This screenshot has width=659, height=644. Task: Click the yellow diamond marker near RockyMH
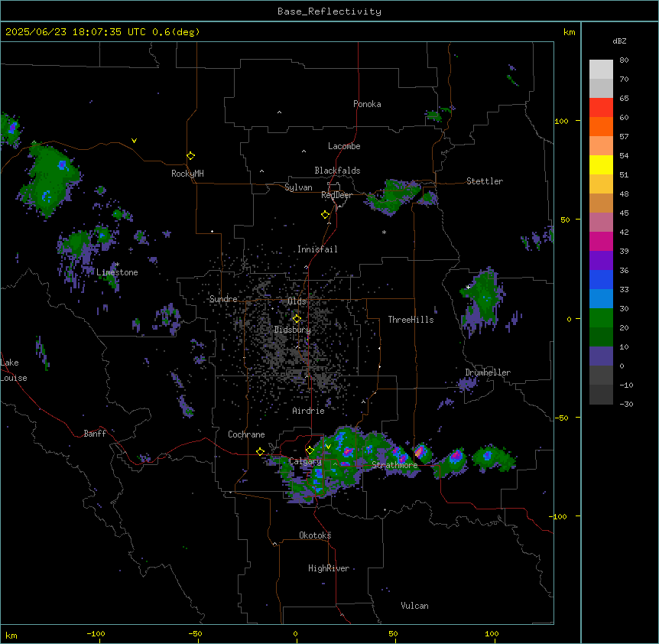[190, 156]
